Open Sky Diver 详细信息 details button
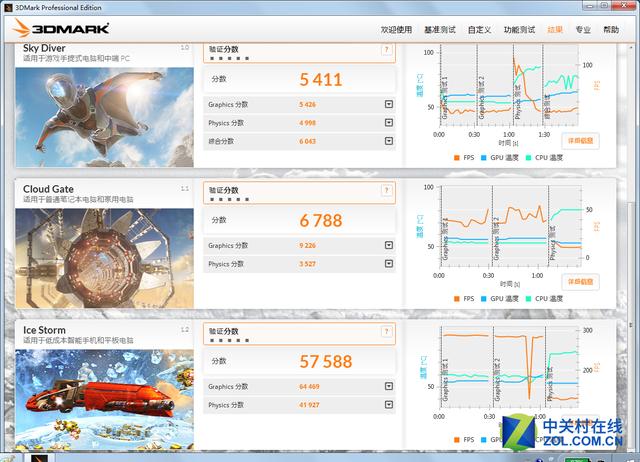 (580, 141)
